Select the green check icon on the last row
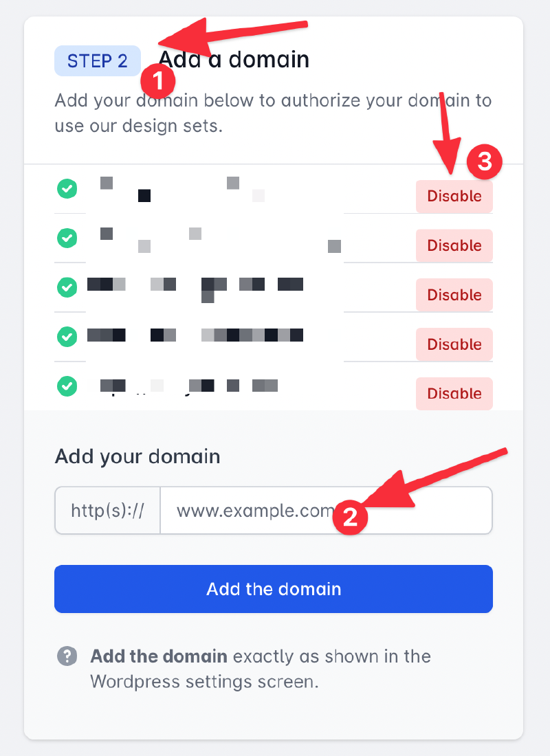 pyautogui.click(x=67, y=386)
